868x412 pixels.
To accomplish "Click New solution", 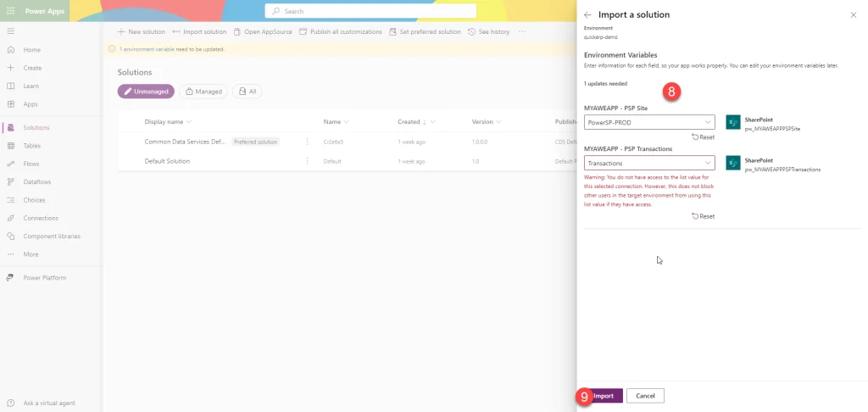I will pyautogui.click(x=142, y=31).
